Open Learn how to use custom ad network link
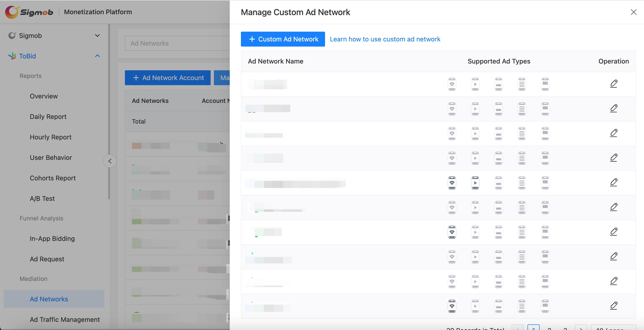The image size is (644, 330). point(385,39)
